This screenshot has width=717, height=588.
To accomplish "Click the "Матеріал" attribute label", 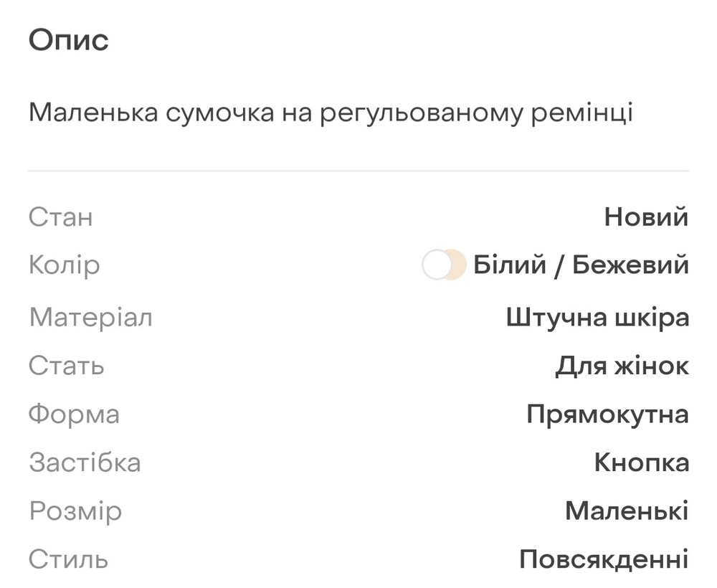I will click(91, 317).
